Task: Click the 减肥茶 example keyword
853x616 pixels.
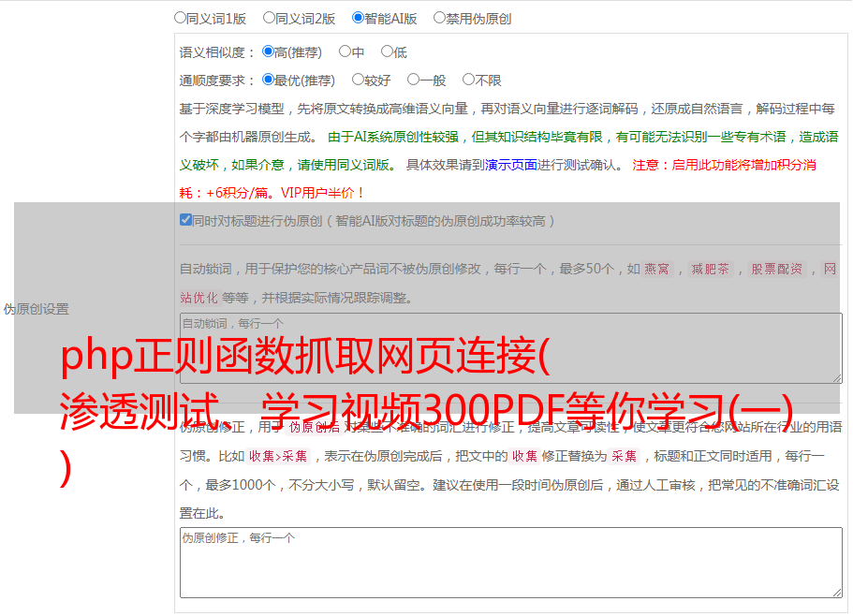Action: point(710,269)
